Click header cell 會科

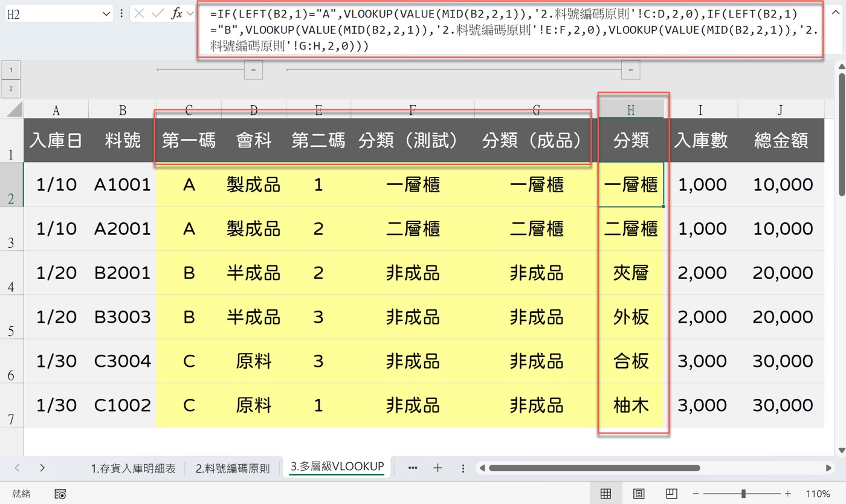pos(254,140)
